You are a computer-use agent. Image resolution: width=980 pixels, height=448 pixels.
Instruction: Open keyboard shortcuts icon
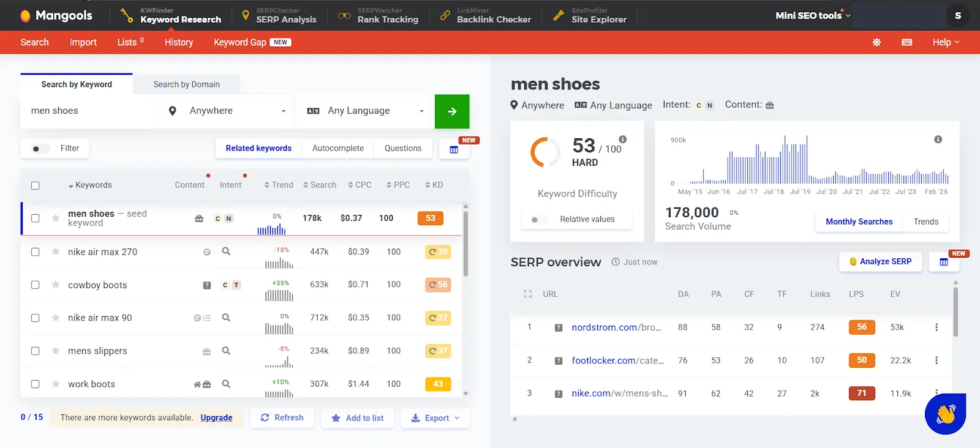907,42
